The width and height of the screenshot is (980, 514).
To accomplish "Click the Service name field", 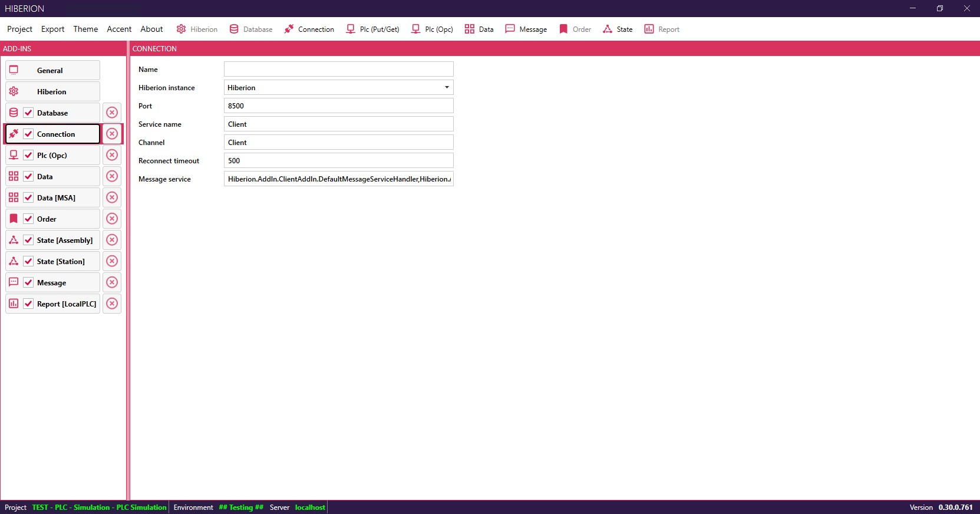I will [x=339, y=124].
